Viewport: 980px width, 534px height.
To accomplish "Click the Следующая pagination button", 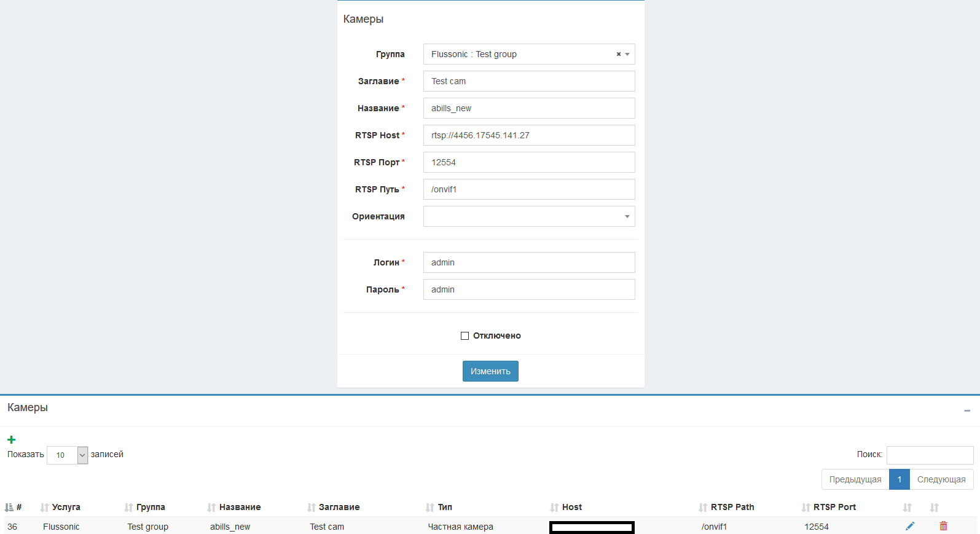I will (x=941, y=479).
